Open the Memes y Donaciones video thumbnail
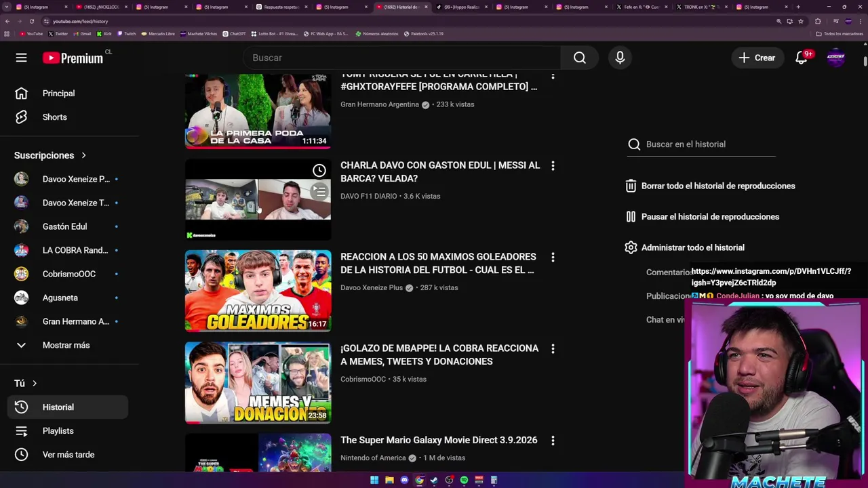This screenshot has width=868, height=488. tap(258, 382)
